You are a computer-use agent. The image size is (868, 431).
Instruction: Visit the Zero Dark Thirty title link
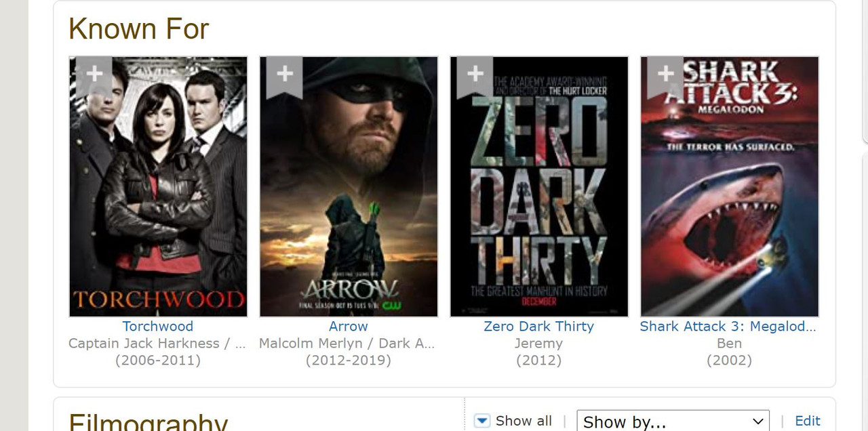coord(538,326)
